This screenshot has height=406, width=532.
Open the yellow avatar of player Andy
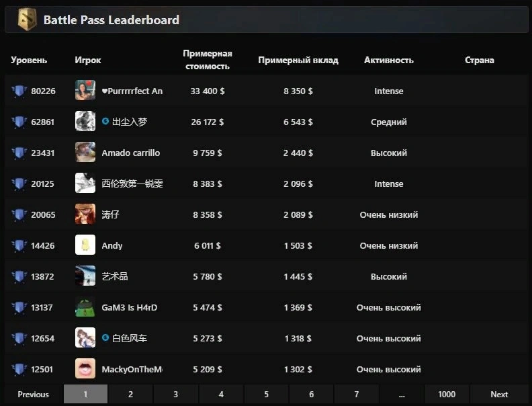tap(85, 245)
